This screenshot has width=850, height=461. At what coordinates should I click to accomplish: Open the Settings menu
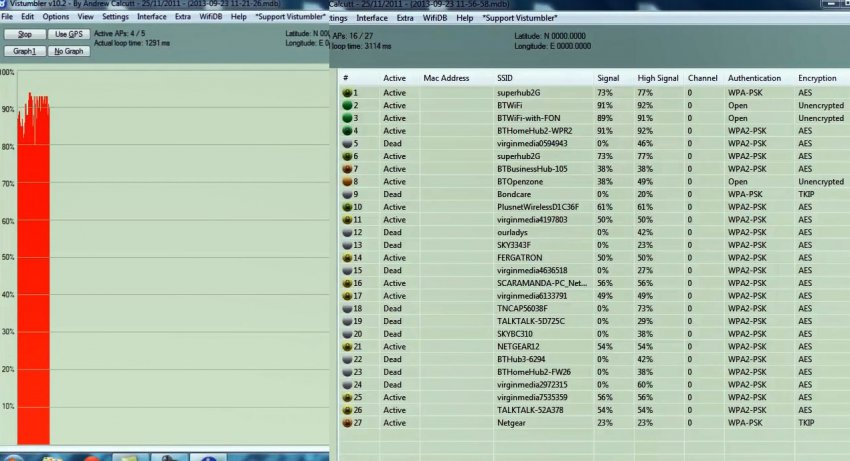point(115,17)
